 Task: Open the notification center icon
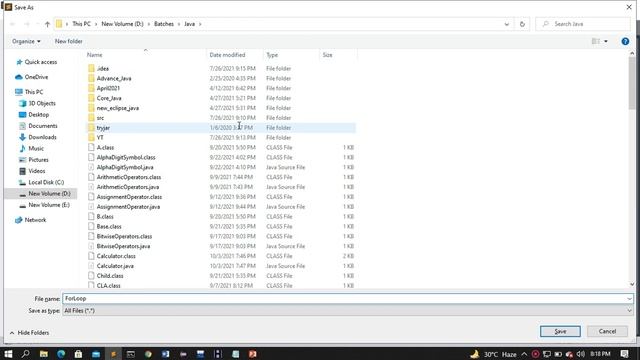624,354
